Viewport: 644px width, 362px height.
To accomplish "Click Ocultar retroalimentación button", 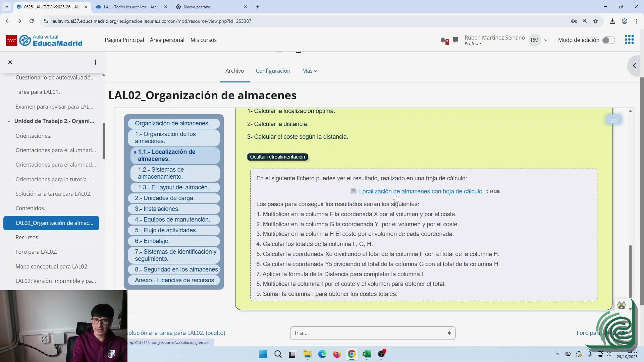I will (277, 157).
